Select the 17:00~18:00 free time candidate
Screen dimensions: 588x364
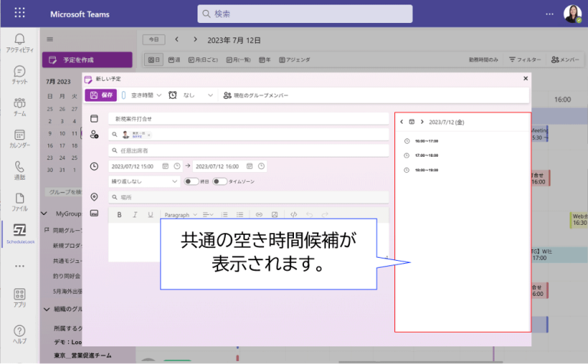[426, 155]
